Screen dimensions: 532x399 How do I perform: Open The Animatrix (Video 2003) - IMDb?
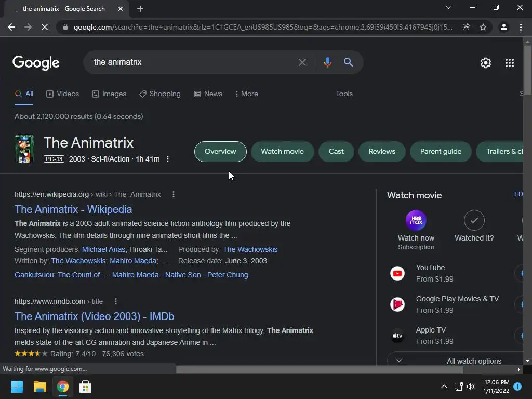[95, 316]
